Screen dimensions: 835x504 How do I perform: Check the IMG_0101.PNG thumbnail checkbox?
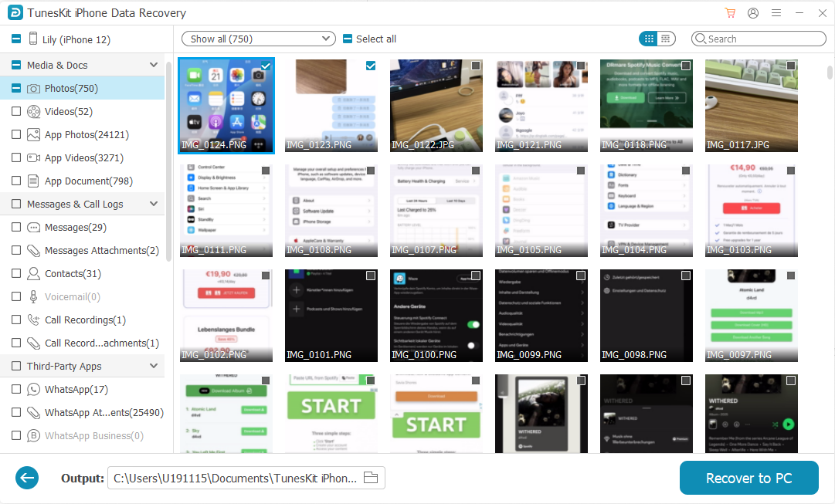pyautogui.click(x=371, y=276)
